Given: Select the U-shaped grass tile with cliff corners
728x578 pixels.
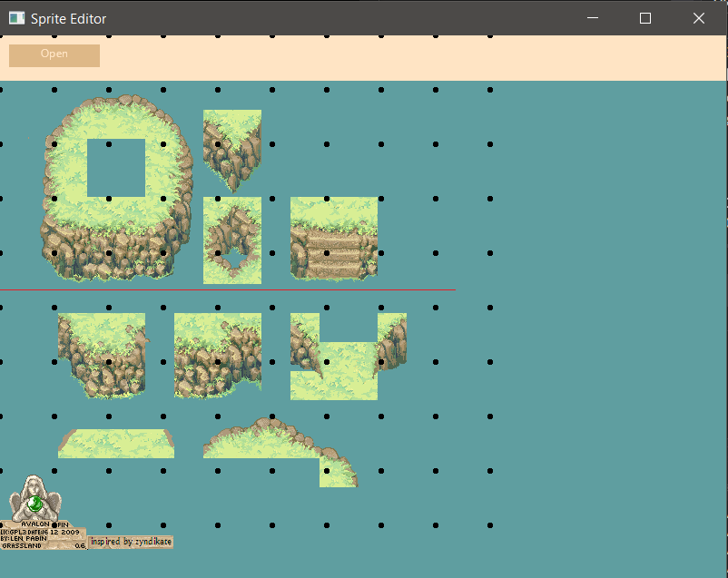Looking at the screenshot, I should coord(349,357).
